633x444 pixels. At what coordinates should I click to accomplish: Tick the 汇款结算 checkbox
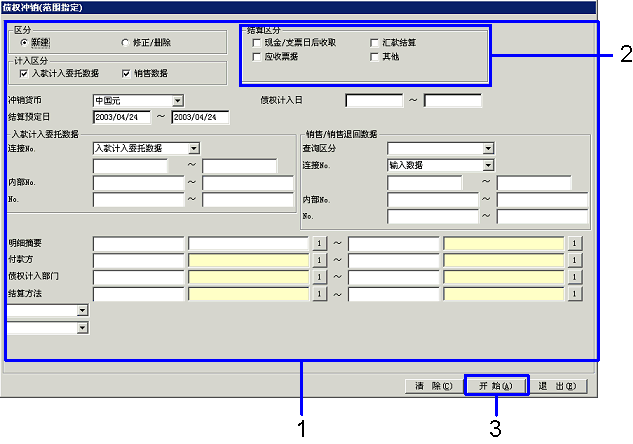(374, 43)
